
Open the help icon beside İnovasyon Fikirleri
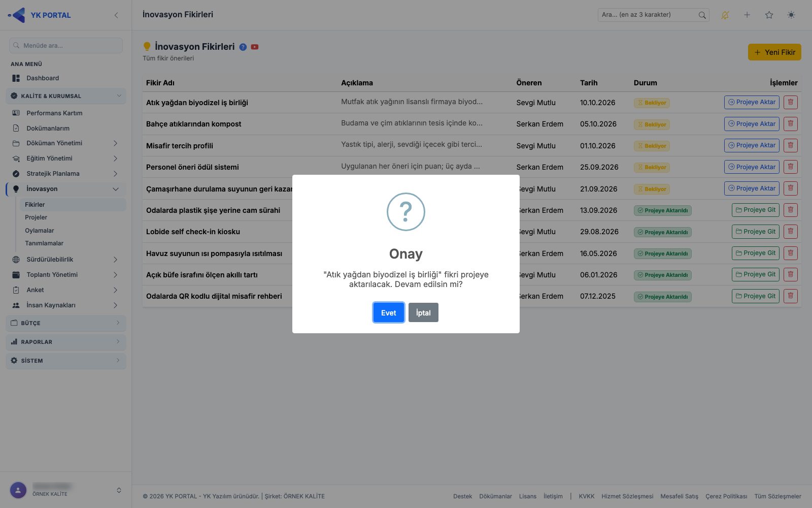click(243, 47)
